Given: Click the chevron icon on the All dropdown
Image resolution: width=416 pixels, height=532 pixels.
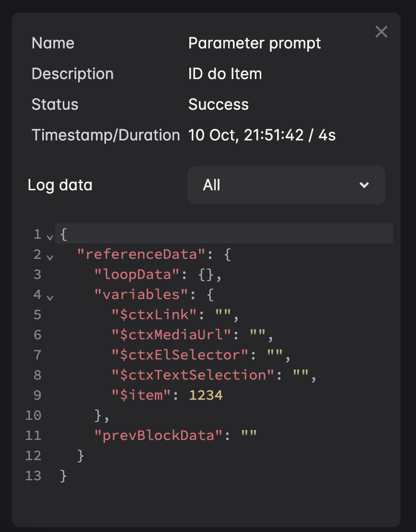Looking at the screenshot, I should (x=364, y=185).
